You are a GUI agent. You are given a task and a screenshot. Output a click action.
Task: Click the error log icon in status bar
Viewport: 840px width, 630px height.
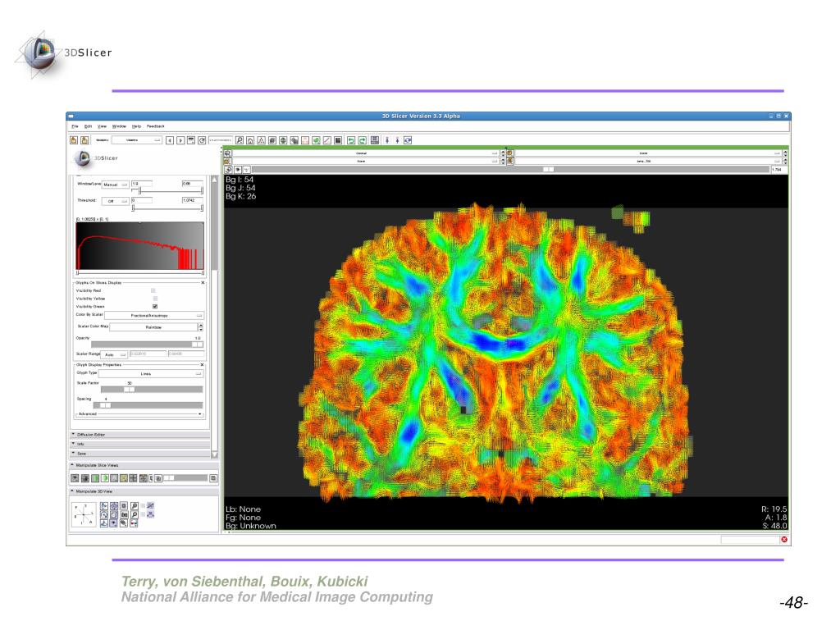[784, 540]
